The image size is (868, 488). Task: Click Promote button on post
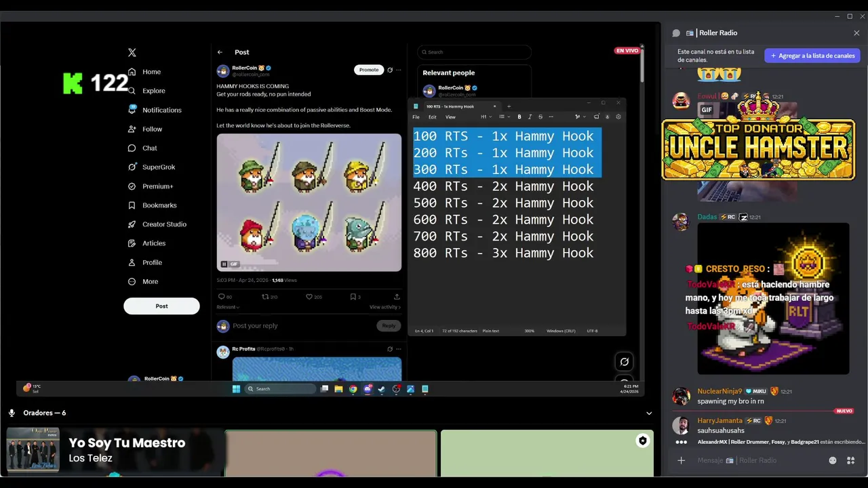pos(369,70)
